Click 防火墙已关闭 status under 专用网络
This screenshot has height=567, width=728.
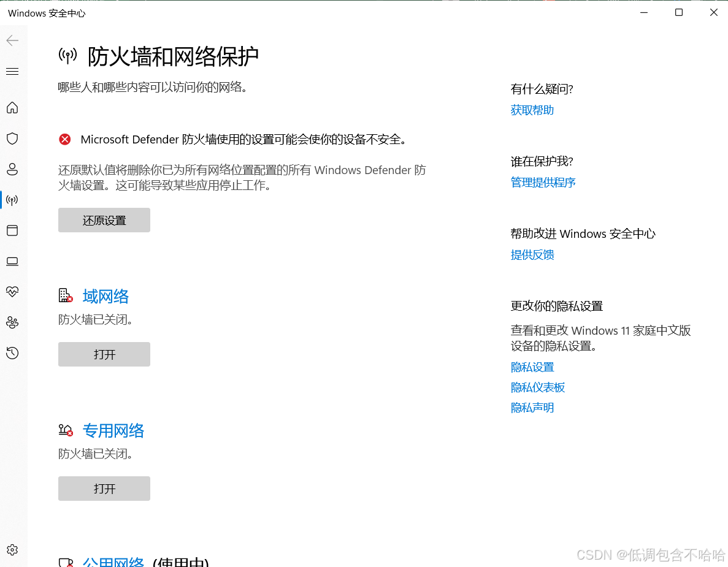pos(96,454)
